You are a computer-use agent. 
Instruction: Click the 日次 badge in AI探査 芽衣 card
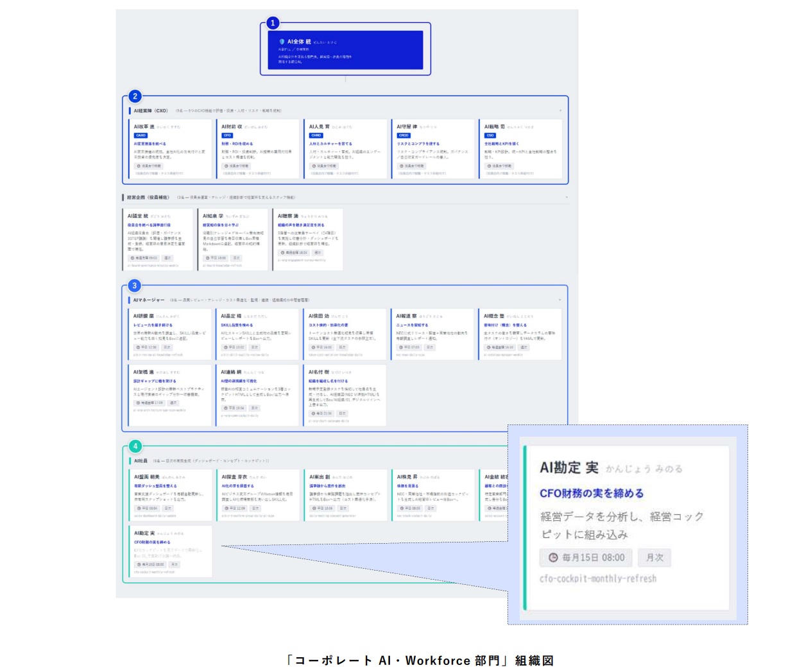[255, 508]
